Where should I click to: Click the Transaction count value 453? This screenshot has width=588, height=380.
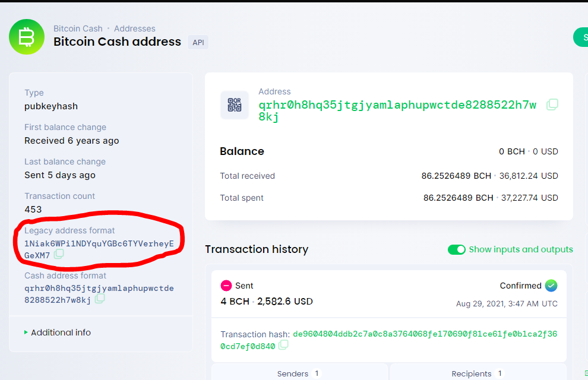[33, 210]
